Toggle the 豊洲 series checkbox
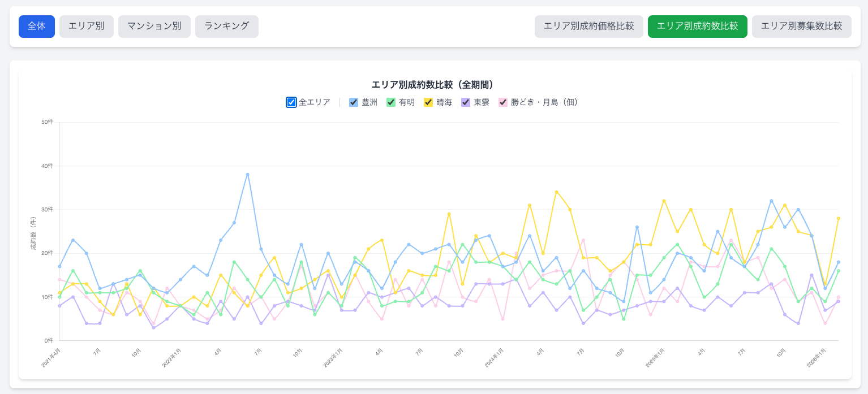Viewport: 868px width, 394px height. pyautogui.click(x=354, y=102)
